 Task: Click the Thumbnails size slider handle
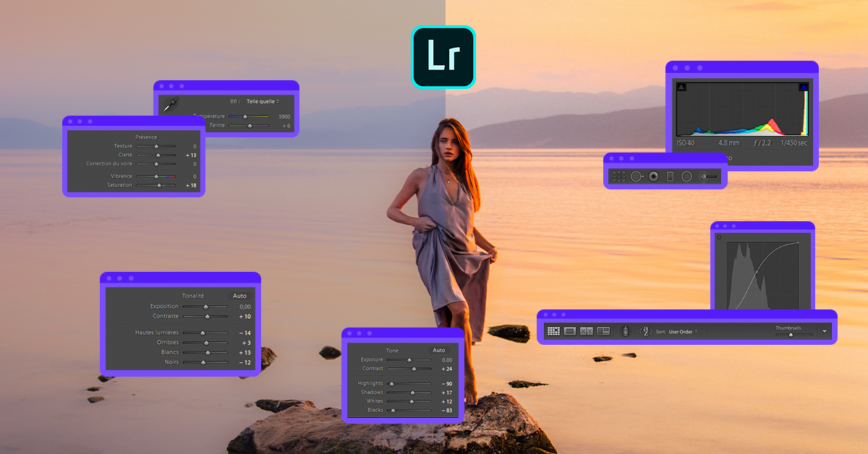pos(791,335)
